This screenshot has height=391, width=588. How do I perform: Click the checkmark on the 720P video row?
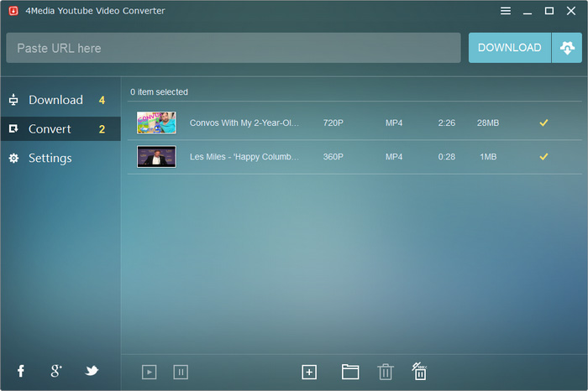pos(543,123)
